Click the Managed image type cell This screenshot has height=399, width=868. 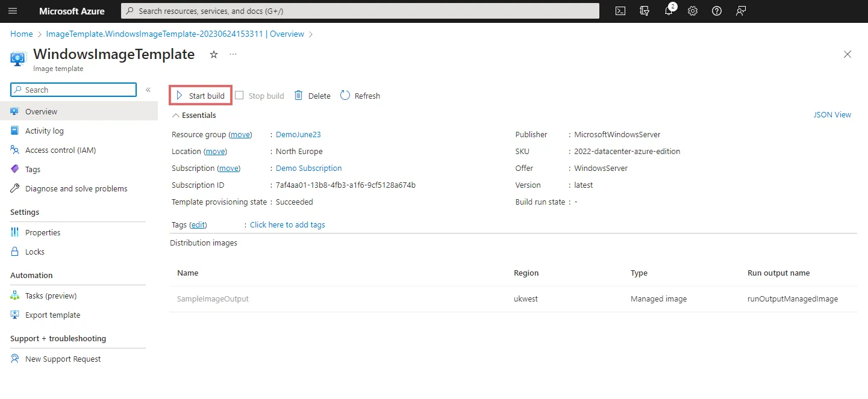658,299
